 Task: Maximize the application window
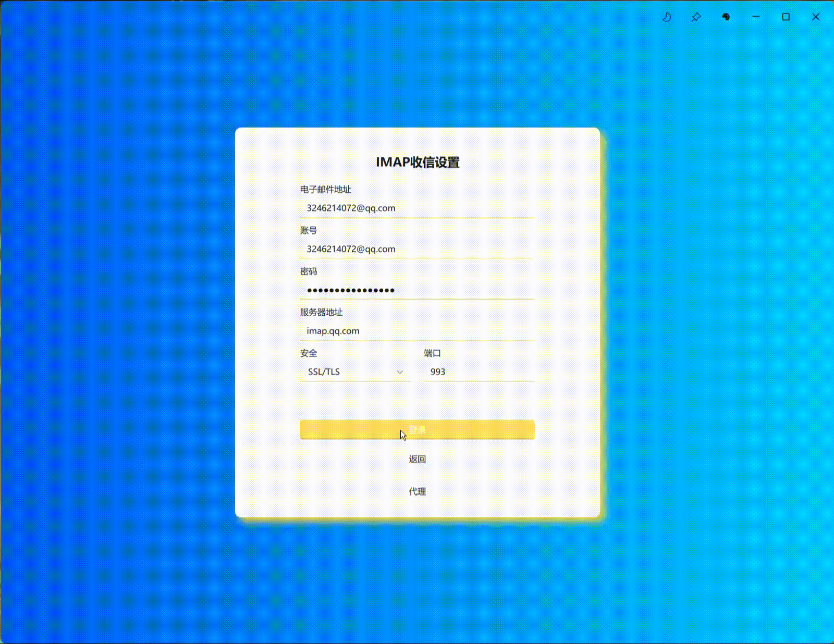(786, 17)
